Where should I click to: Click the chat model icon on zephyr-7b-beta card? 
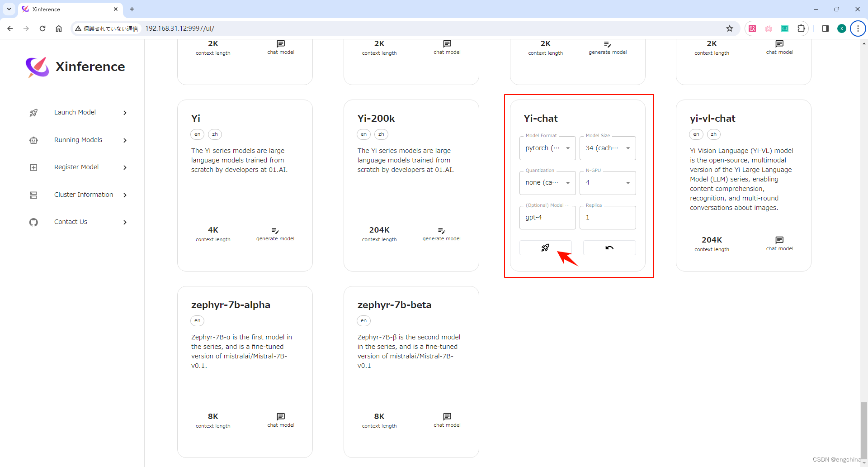(447, 416)
